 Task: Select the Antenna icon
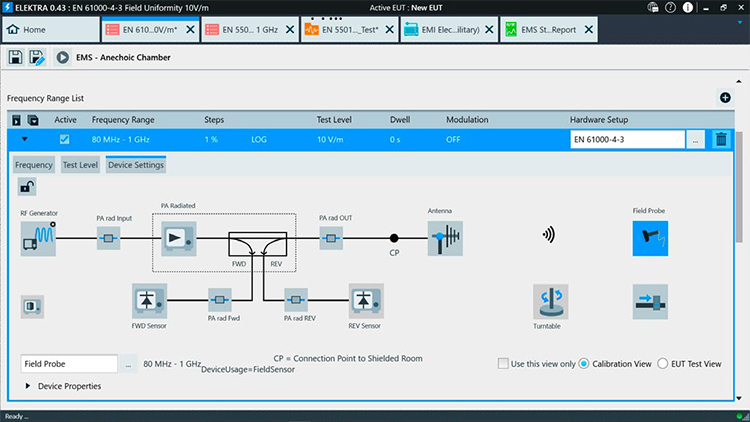click(444, 239)
